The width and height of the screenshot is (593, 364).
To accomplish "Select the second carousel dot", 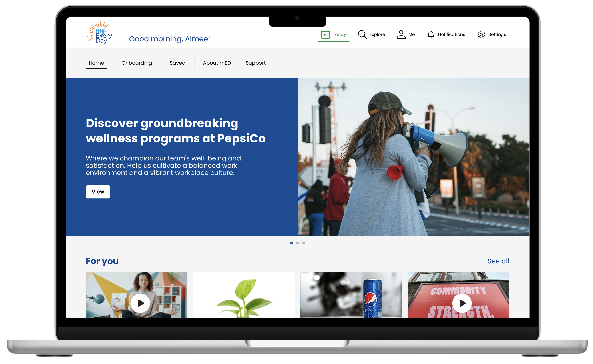I will point(298,243).
